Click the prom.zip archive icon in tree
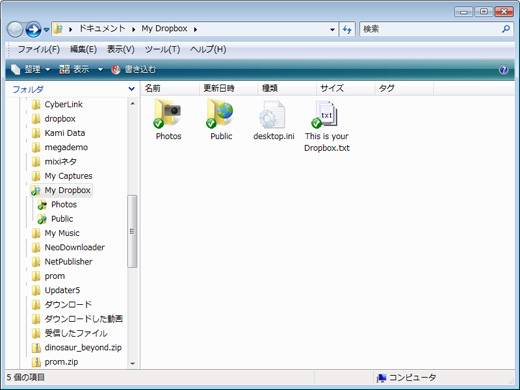 coord(36,362)
